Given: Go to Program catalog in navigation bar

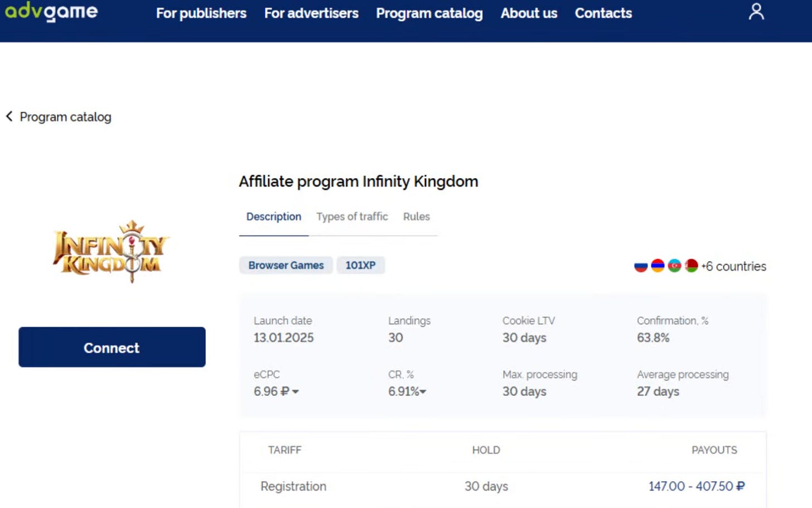Looking at the screenshot, I should click(429, 13).
